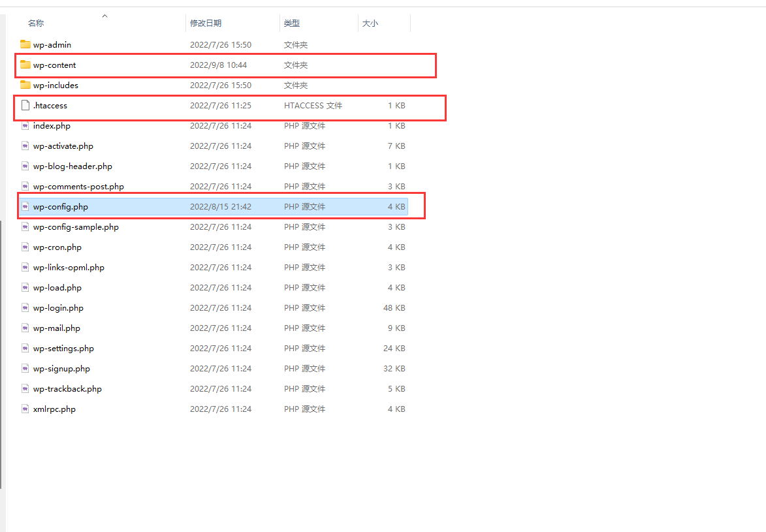Click the 2022/9/8 10:44 date of wp-content
The height and width of the screenshot is (532, 766).
pyautogui.click(x=218, y=65)
